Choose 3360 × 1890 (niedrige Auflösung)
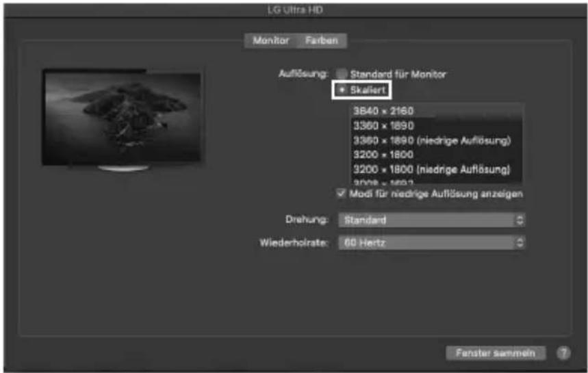 coord(437,140)
